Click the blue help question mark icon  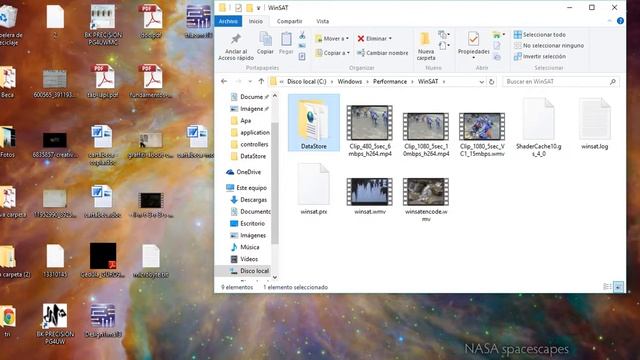pyautogui.click(x=620, y=21)
